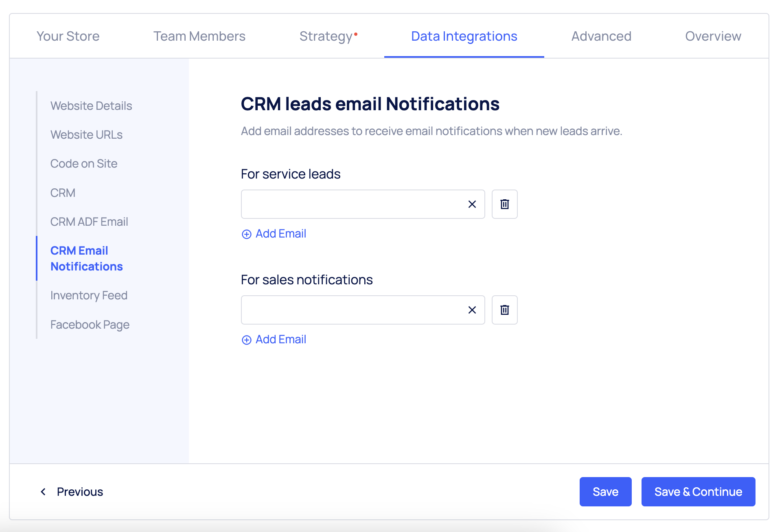Open Code on Site section
Image resolution: width=784 pixels, height=532 pixels.
pyautogui.click(x=84, y=164)
